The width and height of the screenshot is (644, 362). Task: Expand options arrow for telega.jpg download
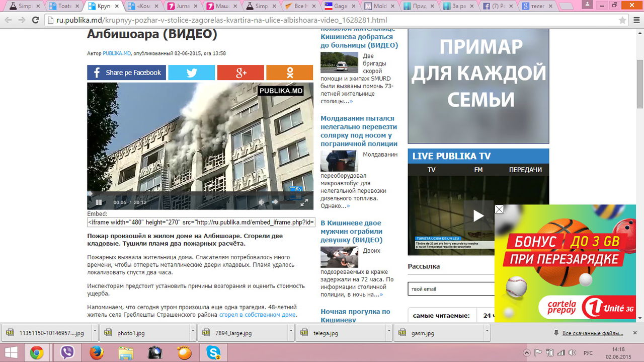[x=390, y=333]
